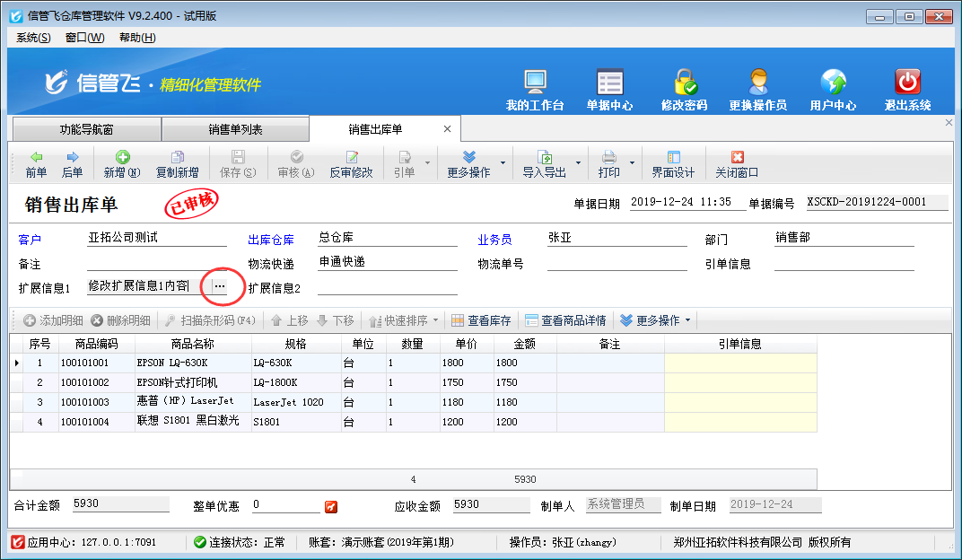Click the red icon beside 整单优惠
This screenshot has height=560, width=962.
[x=331, y=506]
